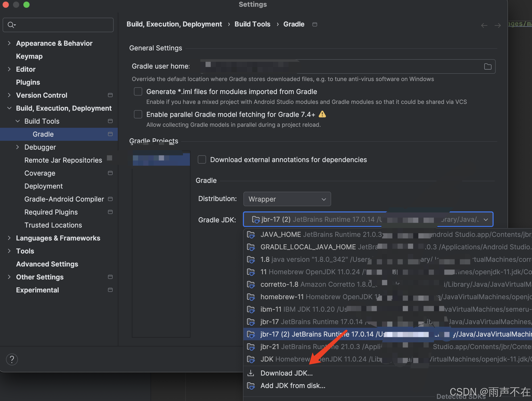532x401 pixels.
Task: Click the Download JDK download arrow icon
Action: click(251, 373)
